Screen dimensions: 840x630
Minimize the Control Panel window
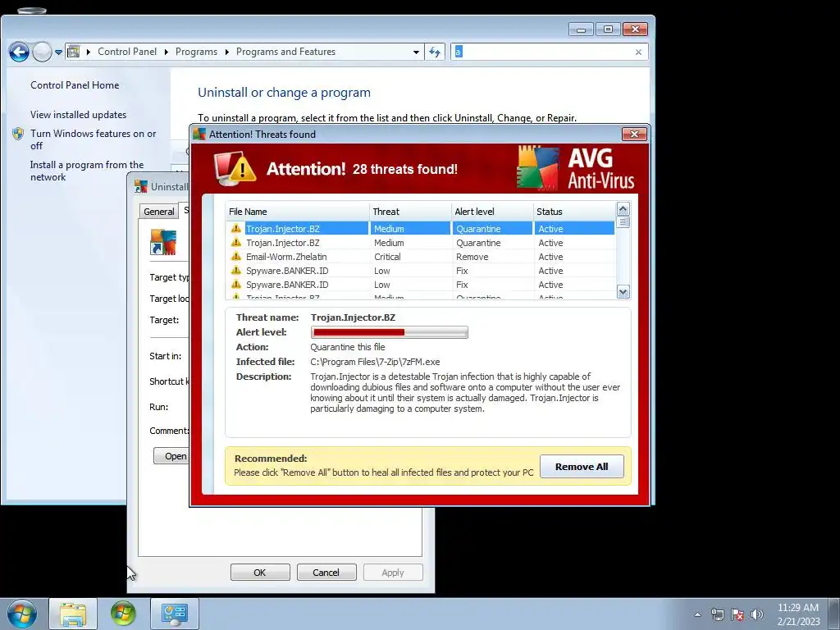click(582, 29)
